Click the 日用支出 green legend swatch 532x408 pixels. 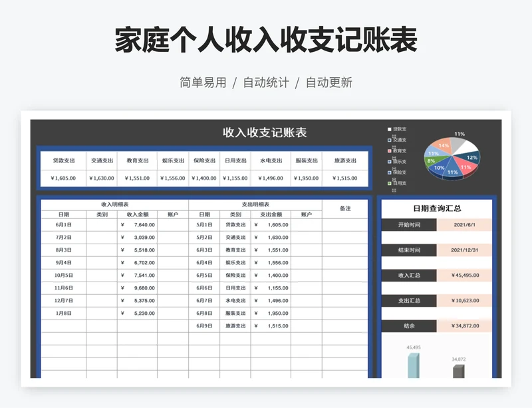pos(390,183)
